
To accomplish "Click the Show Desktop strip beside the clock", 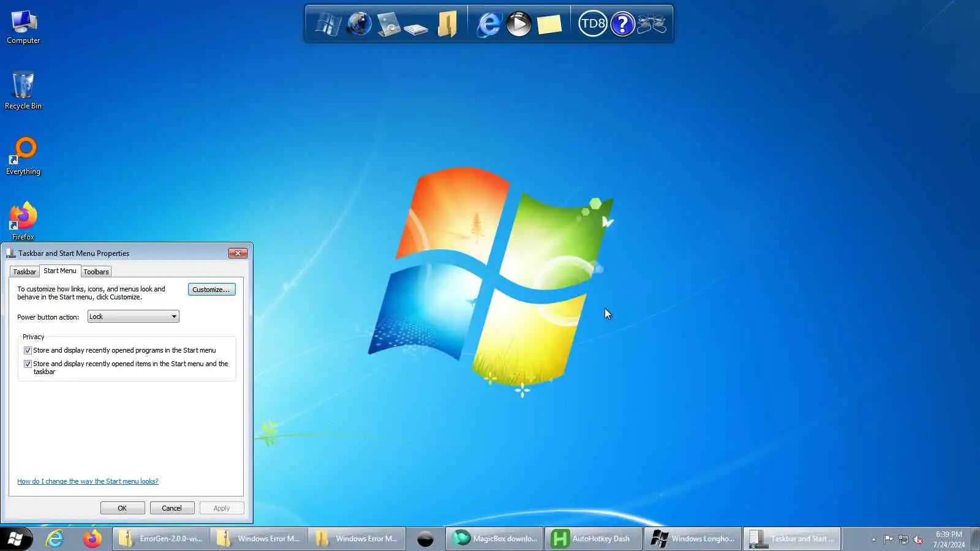I will click(976, 539).
